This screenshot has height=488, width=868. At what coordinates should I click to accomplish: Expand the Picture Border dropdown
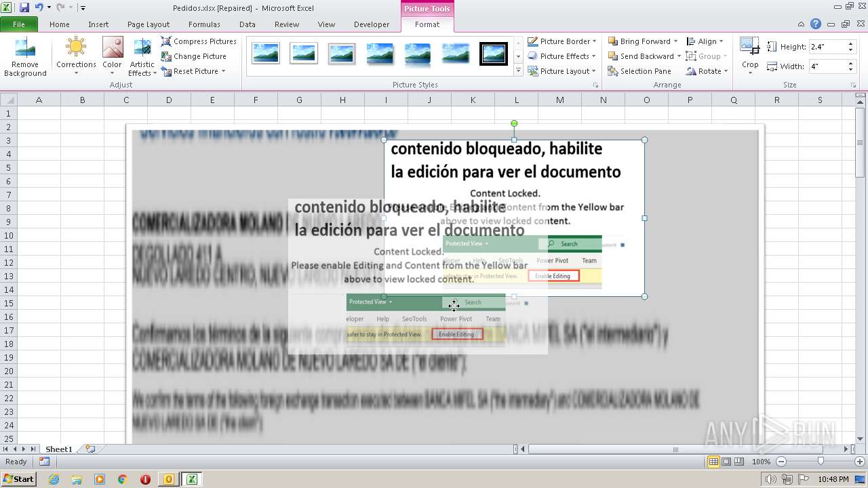[x=562, y=41]
